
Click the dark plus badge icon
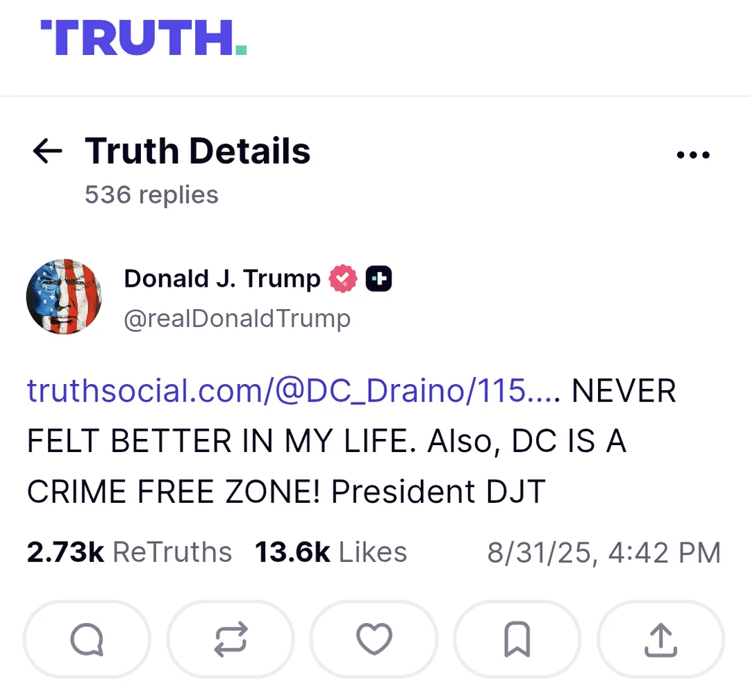[378, 279]
